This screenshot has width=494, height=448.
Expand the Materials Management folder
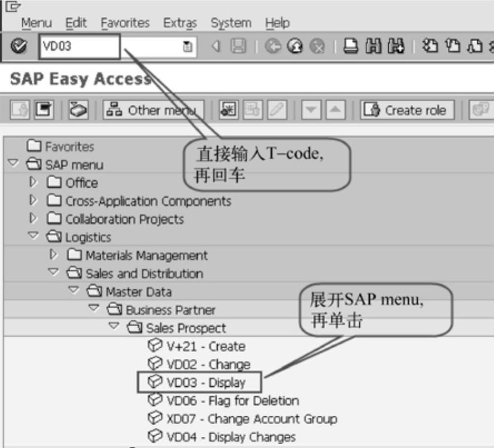click(53, 255)
